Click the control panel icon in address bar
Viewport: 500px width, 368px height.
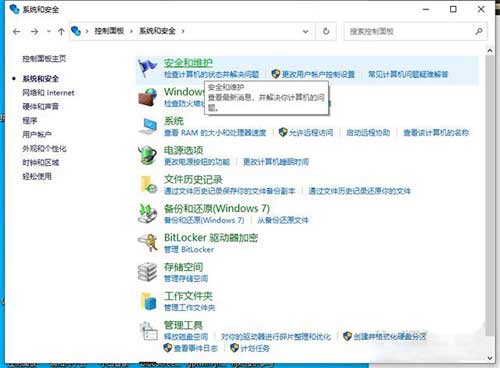click(76, 31)
